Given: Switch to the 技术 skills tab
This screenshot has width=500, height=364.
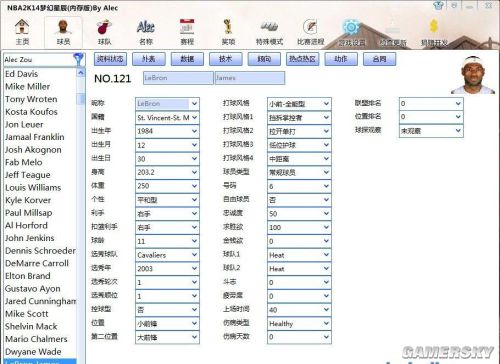Looking at the screenshot, I should click(225, 59).
